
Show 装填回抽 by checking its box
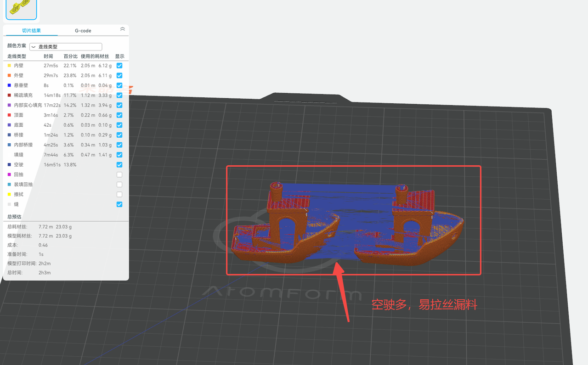[119, 185]
